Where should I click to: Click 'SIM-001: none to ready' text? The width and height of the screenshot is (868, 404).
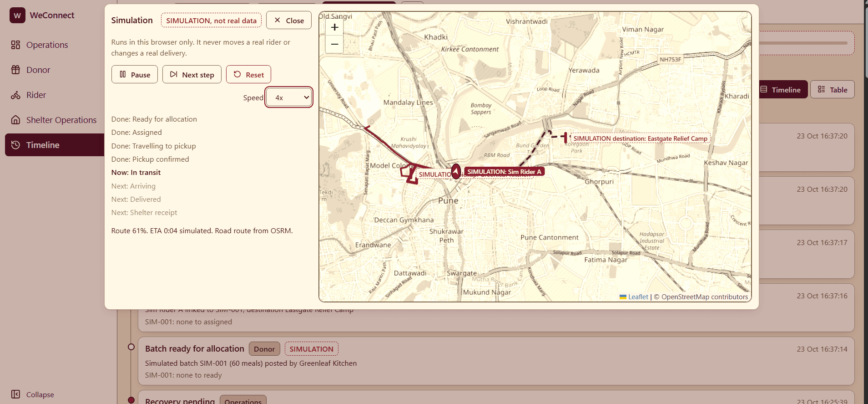coord(183,375)
